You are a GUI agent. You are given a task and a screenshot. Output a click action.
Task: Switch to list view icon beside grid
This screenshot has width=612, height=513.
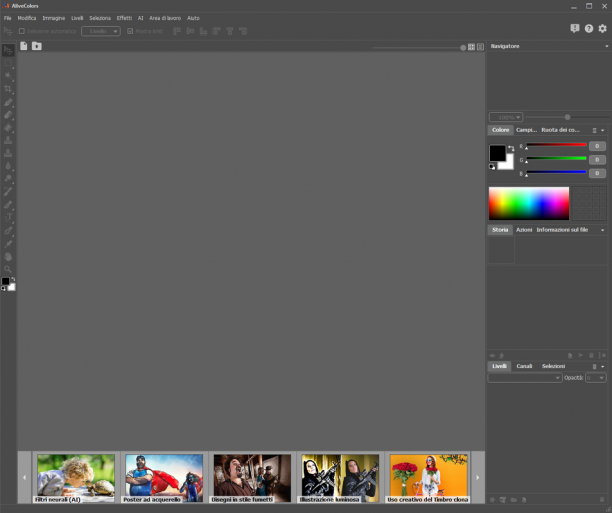click(x=480, y=47)
